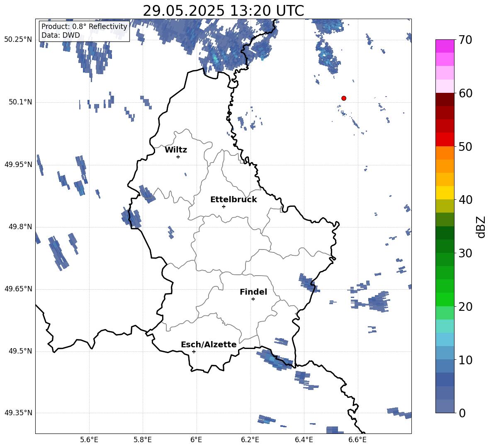Pick the magenta top colorbar segment

point(445,46)
